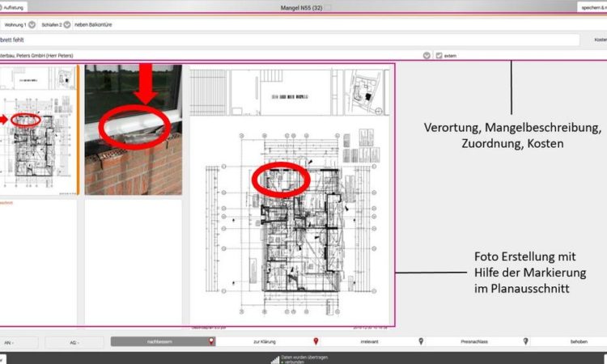Open the Schlafen 2 dropdown arrow
Screen dimensions: 607x364
point(67,25)
